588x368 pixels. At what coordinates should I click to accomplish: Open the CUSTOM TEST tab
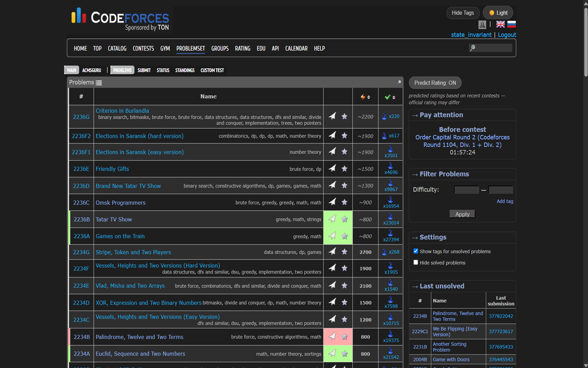pyautogui.click(x=212, y=70)
